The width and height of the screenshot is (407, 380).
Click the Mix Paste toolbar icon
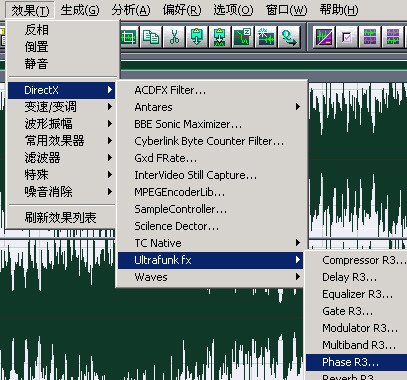tap(219, 37)
